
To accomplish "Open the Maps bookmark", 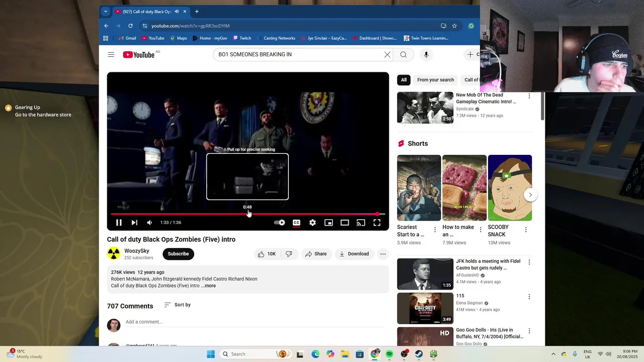I will click(178, 38).
